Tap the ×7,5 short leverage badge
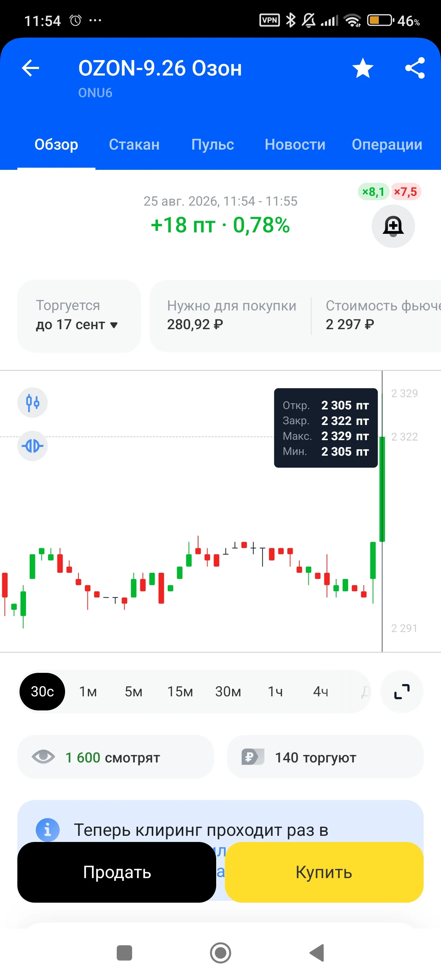Viewport: 441px width, 980px height. pos(406,192)
